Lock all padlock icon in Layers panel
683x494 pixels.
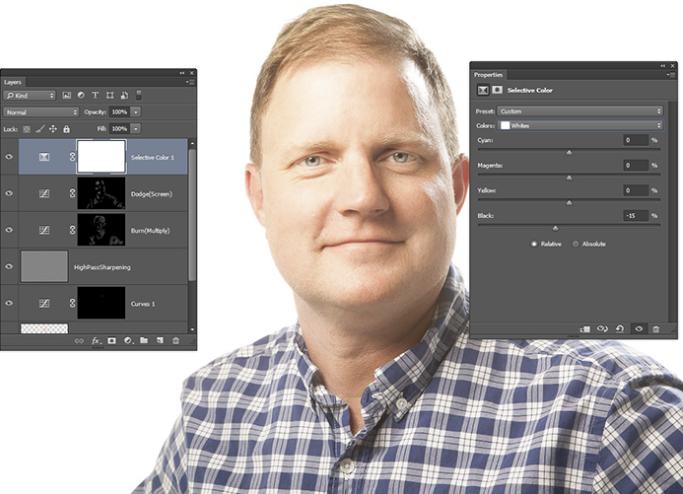click(66, 129)
